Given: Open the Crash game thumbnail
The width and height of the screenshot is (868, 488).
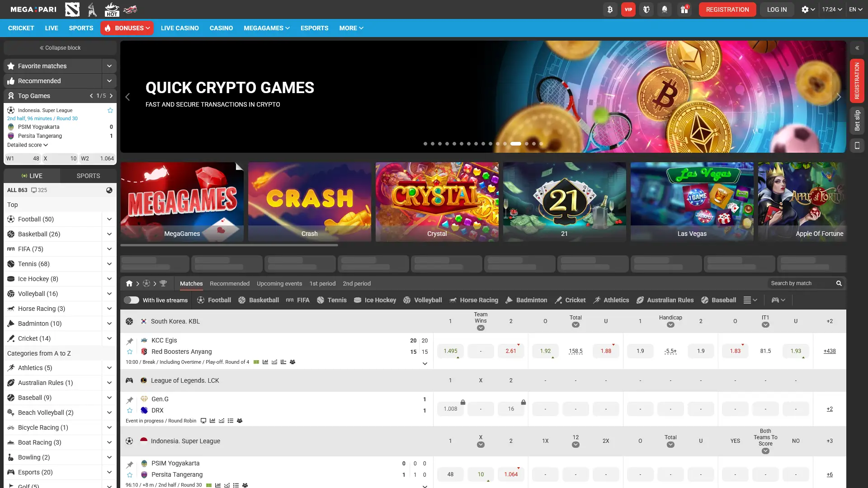Looking at the screenshot, I should pos(310,202).
